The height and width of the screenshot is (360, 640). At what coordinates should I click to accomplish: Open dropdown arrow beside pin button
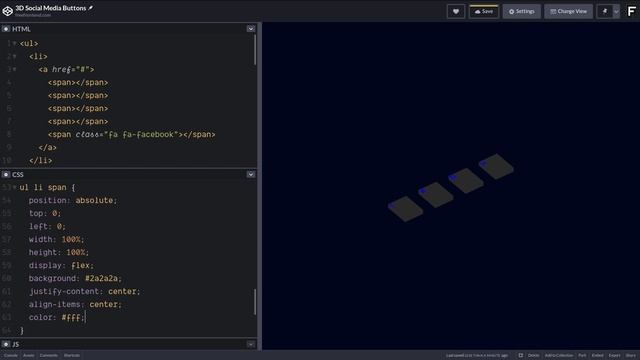point(616,11)
